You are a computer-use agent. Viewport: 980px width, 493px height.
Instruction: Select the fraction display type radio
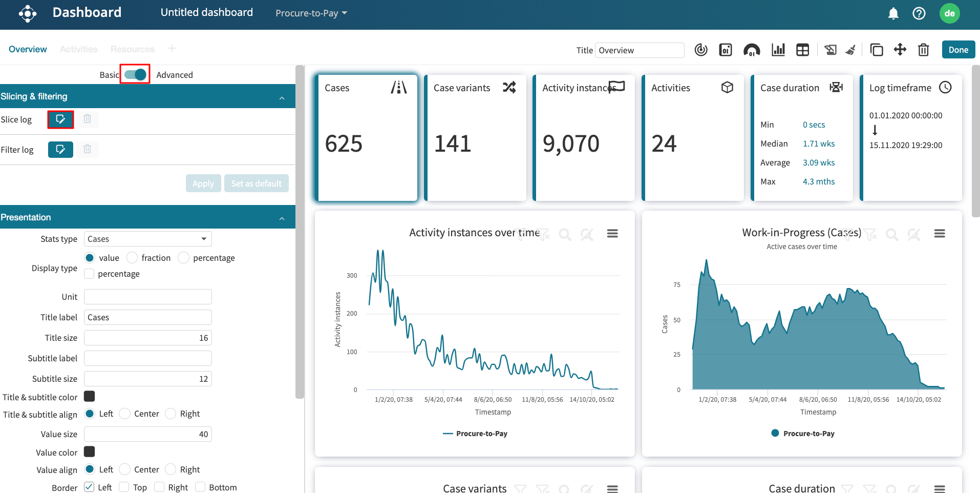click(132, 258)
